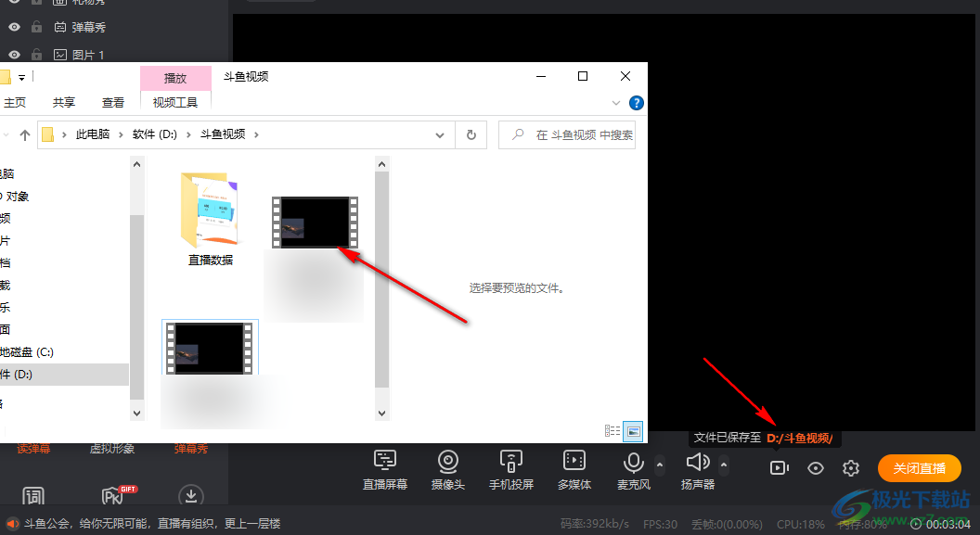The image size is (980, 535).
Task: Expand the microphone options arrow
Action: [660, 465]
